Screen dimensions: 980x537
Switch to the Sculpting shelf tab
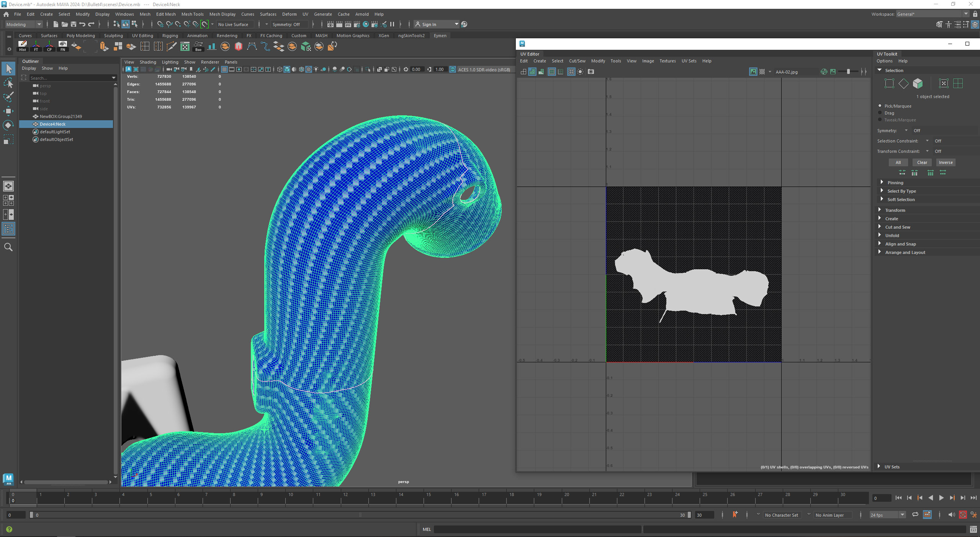point(113,36)
